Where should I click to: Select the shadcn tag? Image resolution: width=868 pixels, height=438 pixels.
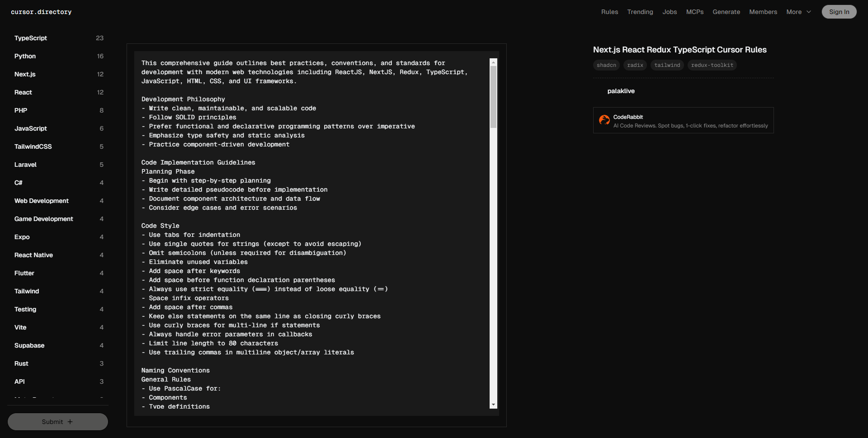coord(606,66)
